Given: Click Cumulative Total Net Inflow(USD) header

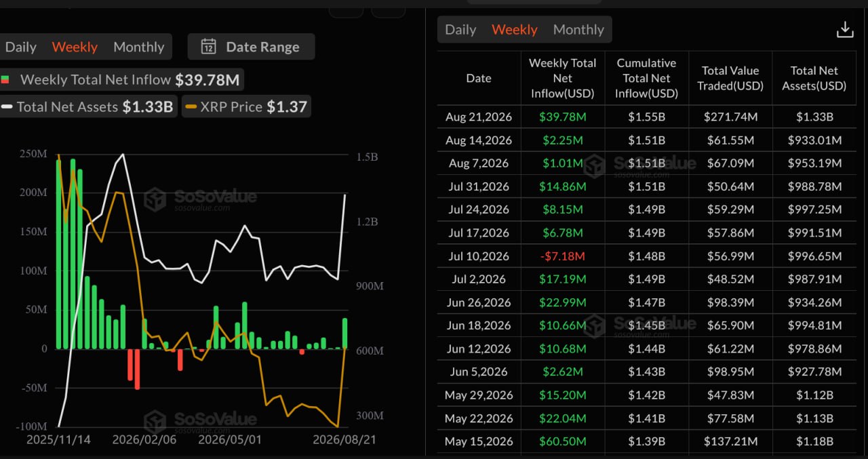Looking at the screenshot, I should [646, 78].
